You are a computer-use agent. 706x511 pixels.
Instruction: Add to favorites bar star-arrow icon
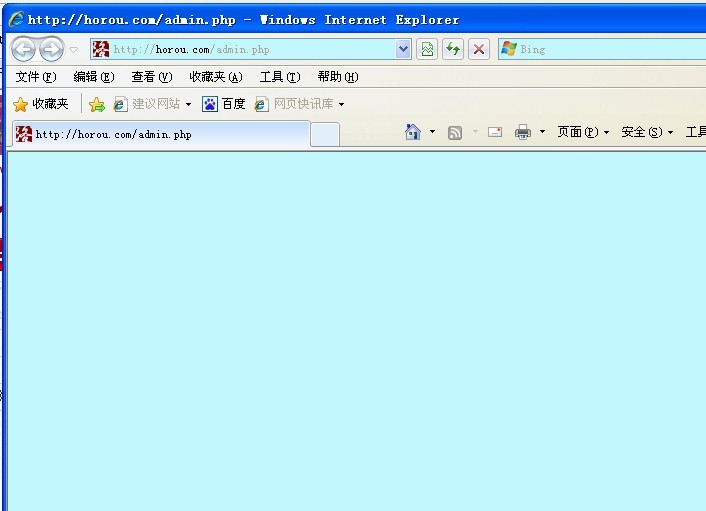tap(97, 104)
